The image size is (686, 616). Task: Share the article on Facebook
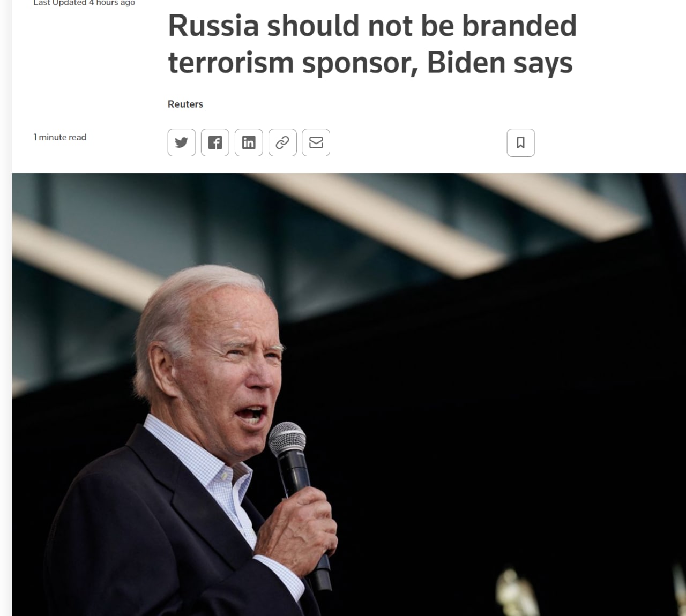pos(215,142)
